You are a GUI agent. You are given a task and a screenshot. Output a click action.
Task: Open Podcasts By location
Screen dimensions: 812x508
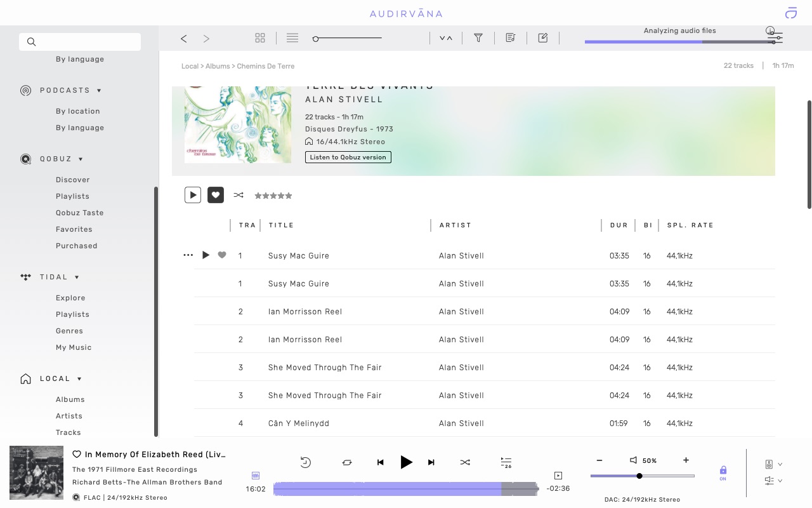point(78,111)
